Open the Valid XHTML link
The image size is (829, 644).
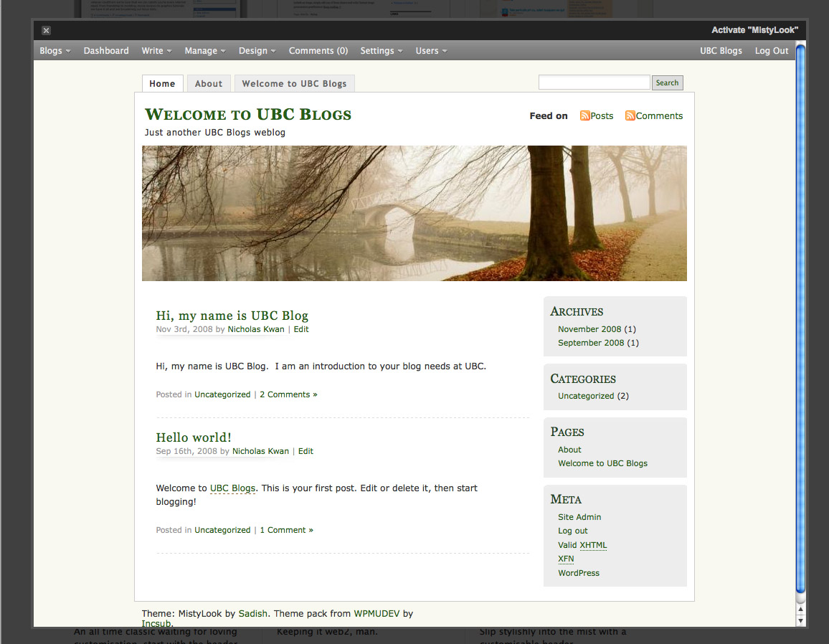pyautogui.click(x=582, y=545)
